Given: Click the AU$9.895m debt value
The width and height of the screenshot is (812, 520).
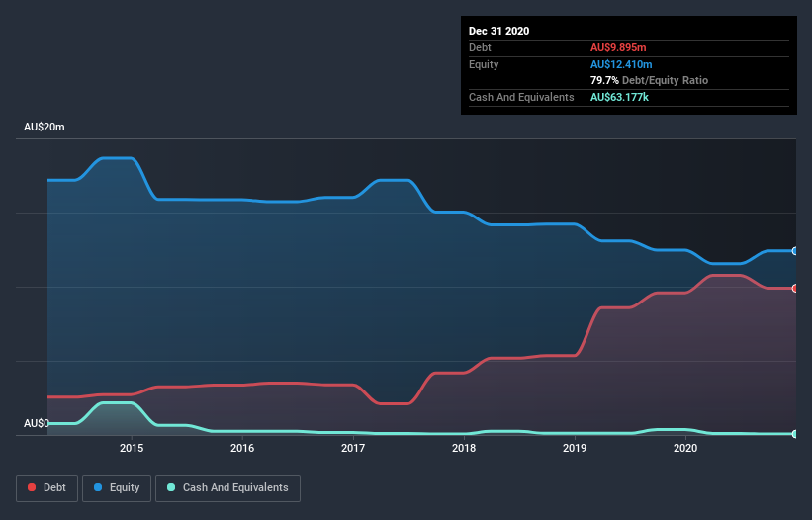Looking at the screenshot, I should click(618, 47).
